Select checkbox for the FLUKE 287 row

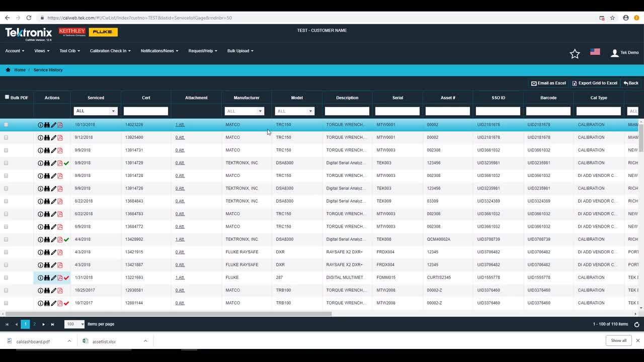point(6,278)
